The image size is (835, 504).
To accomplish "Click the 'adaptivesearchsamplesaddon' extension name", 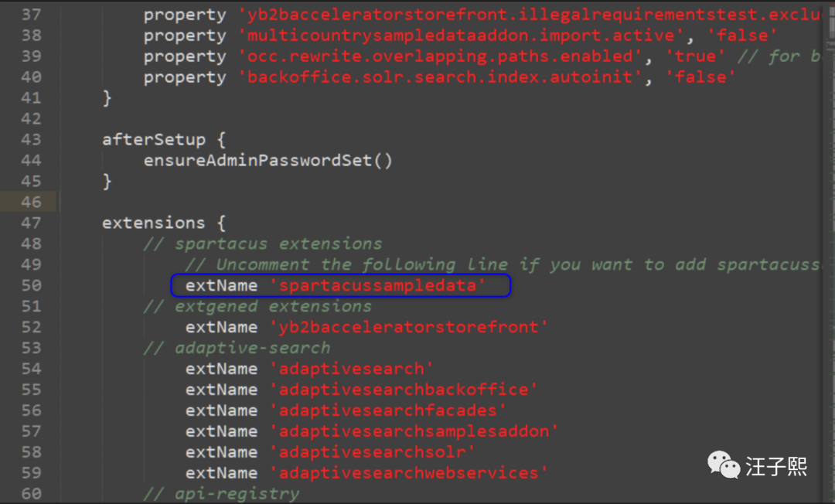I will (414, 432).
